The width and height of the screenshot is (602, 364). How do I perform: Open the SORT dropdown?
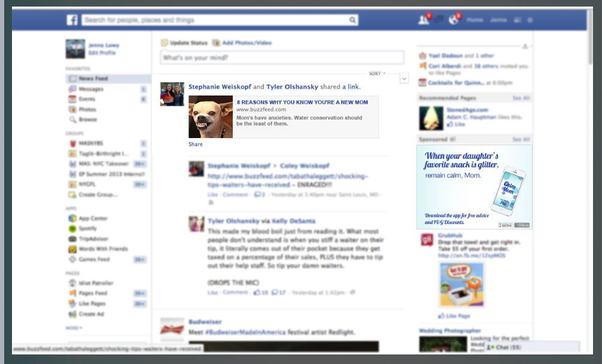[376, 73]
